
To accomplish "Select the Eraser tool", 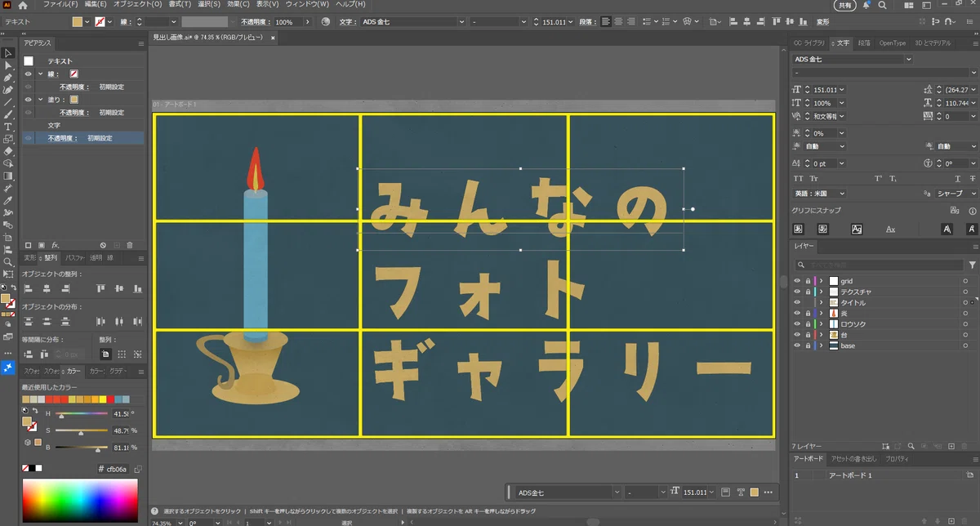I will 8,151.
